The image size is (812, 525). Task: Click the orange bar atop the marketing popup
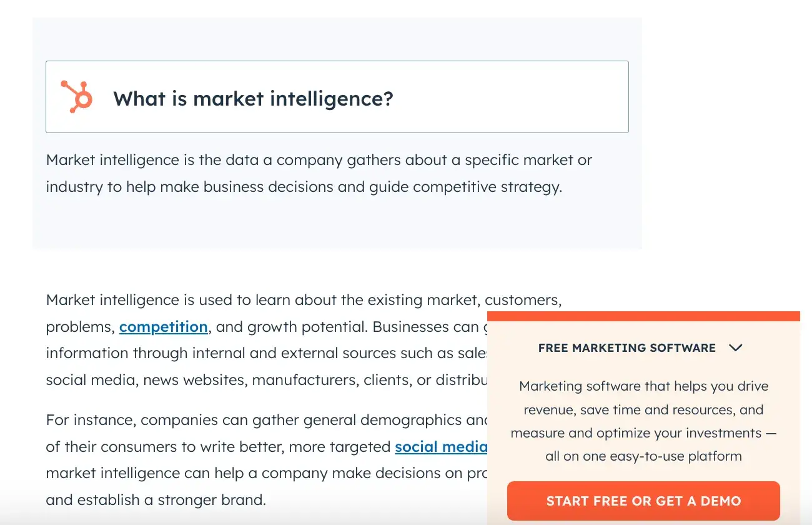click(x=643, y=316)
